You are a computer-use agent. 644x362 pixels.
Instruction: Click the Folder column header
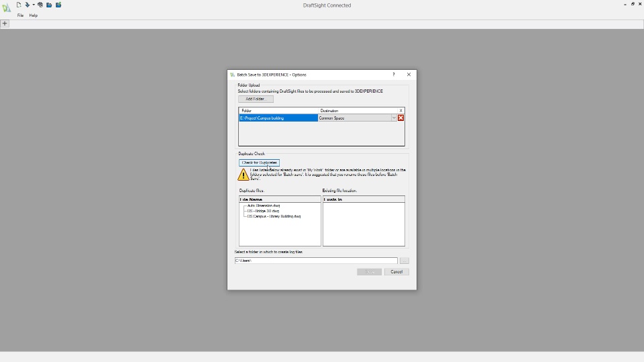[278, 111]
